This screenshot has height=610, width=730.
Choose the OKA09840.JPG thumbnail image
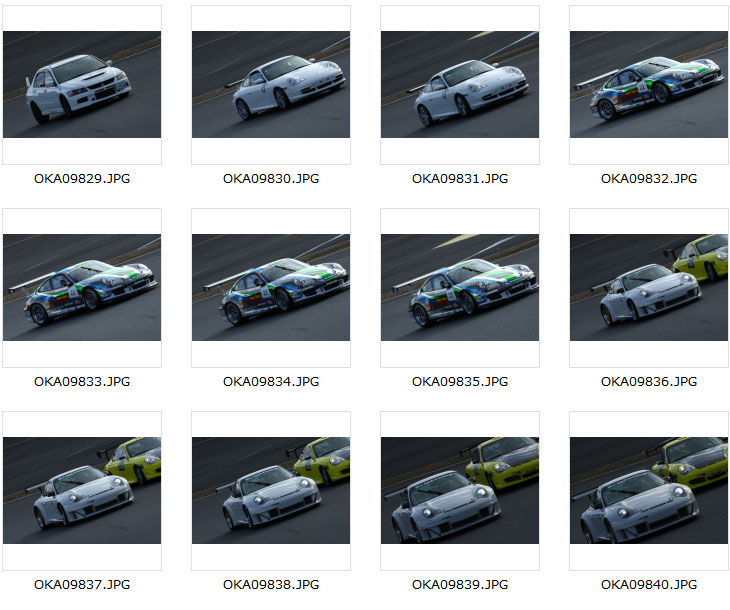click(x=649, y=490)
